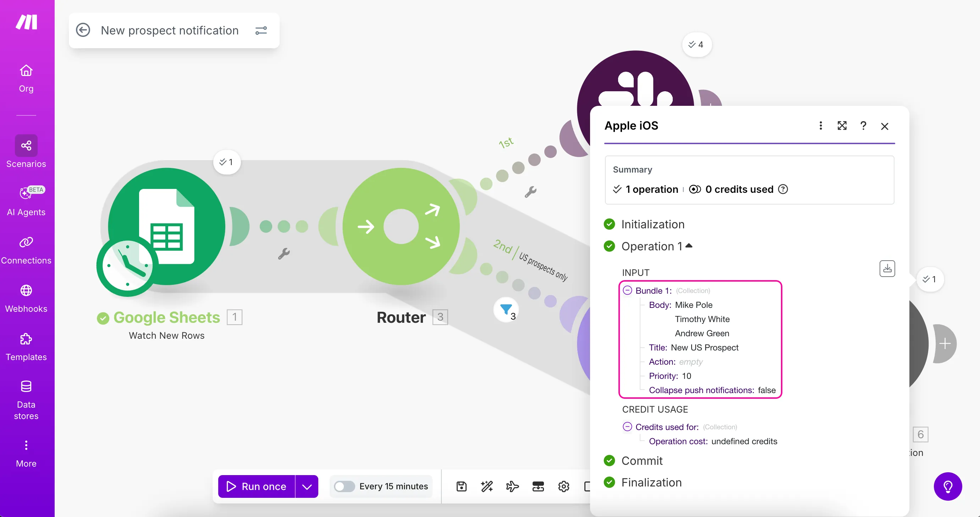Open help for the Apple iOS panel

pos(863,126)
